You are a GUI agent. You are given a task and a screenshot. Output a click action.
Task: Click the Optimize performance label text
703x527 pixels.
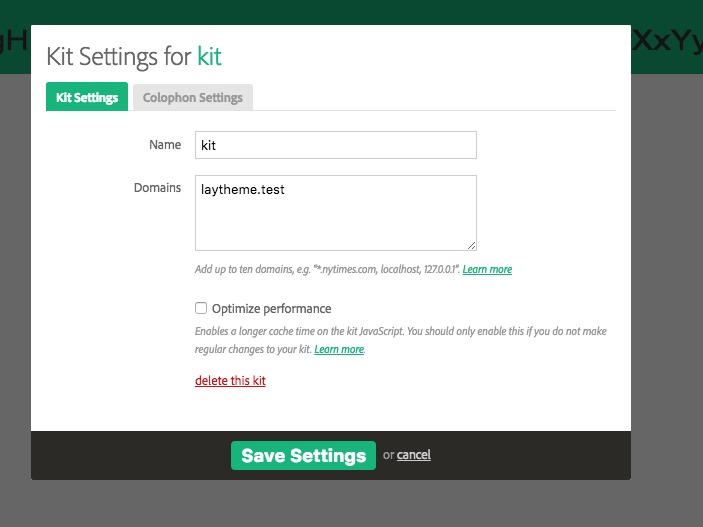[271, 309]
